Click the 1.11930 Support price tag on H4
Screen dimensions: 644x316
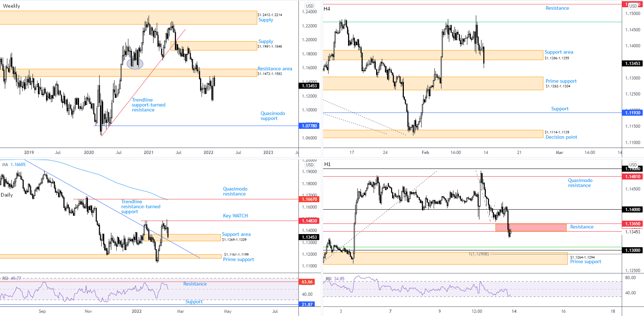(632, 113)
